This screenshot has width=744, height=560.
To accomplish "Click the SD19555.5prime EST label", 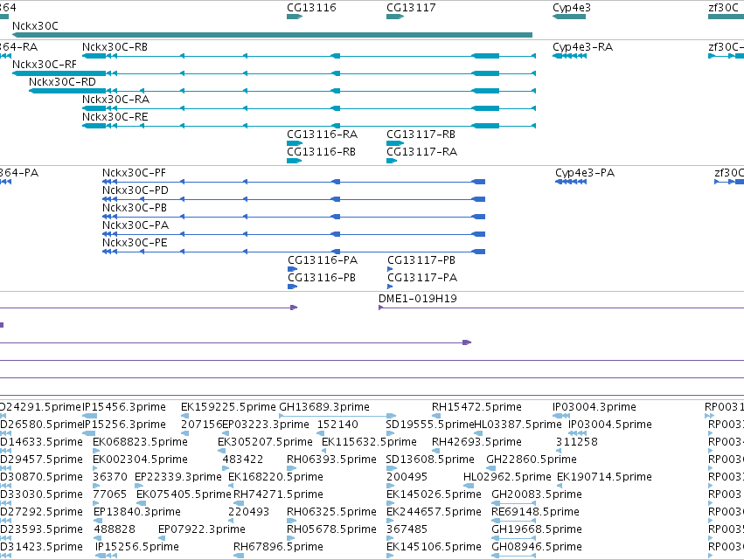I will [430, 425].
